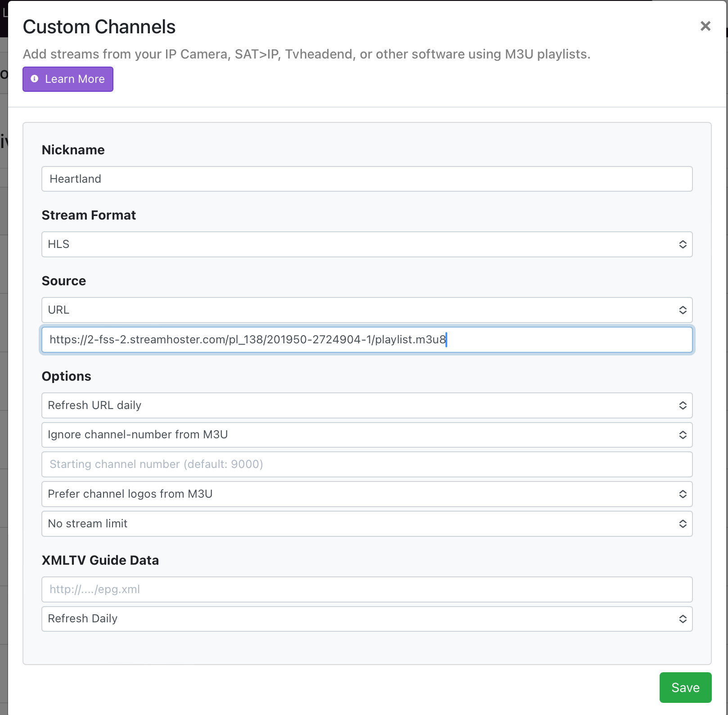Click arrows icon on Prefer channel logos selector
The image size is (728, 715).
tap(682, 494)
